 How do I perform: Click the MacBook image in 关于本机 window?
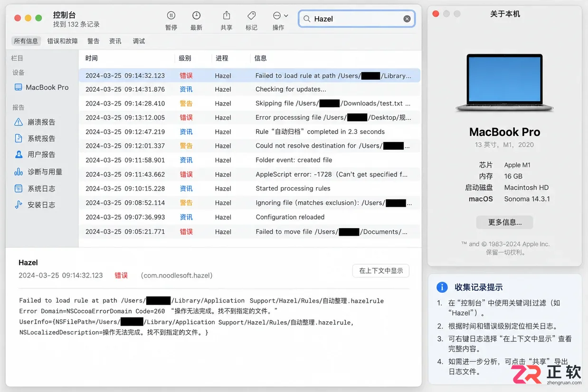click(x=504, y=83)
